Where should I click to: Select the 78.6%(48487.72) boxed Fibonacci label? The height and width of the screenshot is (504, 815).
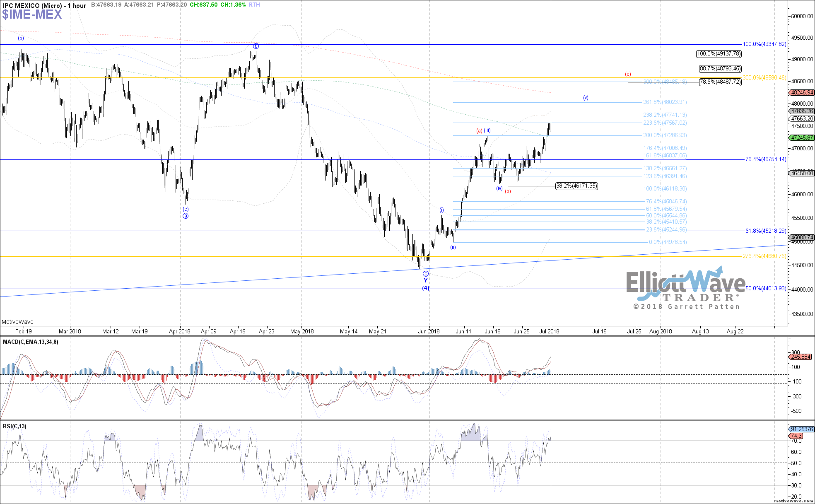click(720, 82)
